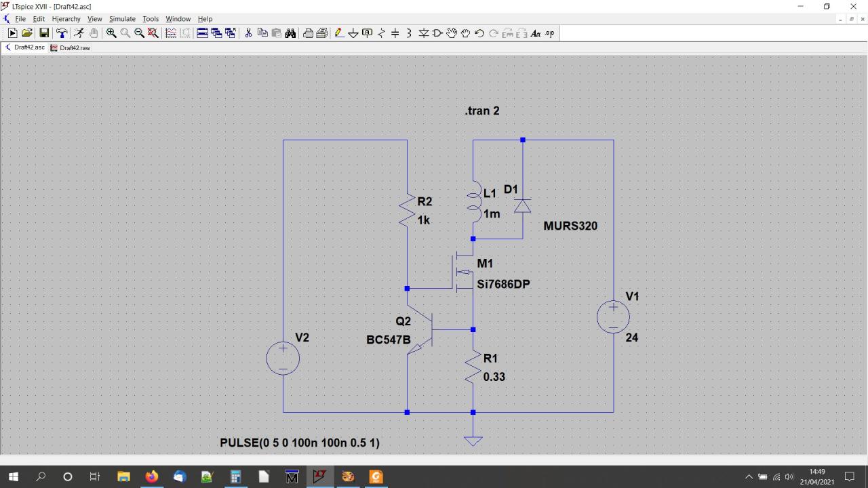Image resolution: width=868 pixels, height=488 pixels.
Task: Open Firefox from the taskbar
Action: (x=151, y=476)
